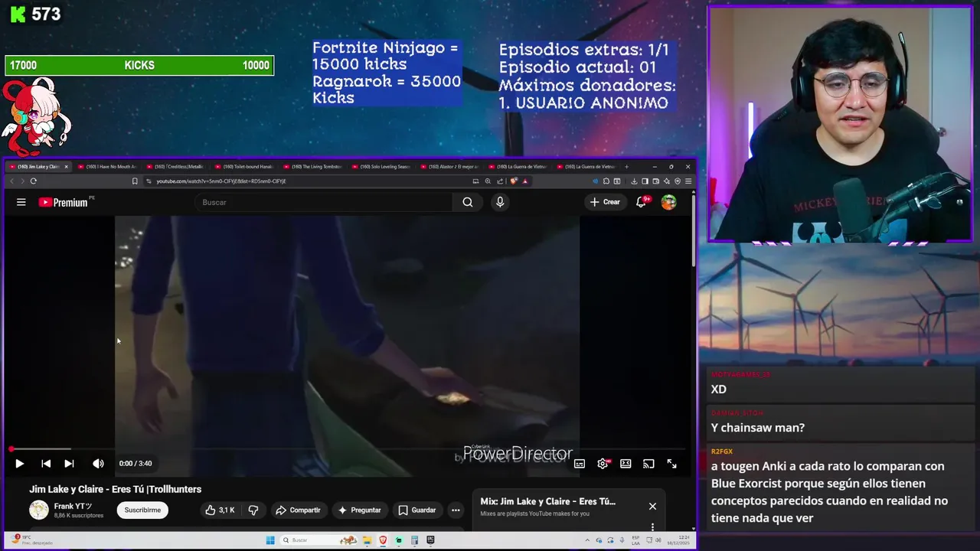The width and height of the screenshot is (980, 551).
Task: Open the Frank YT channel name link
Action: (73, 506)
